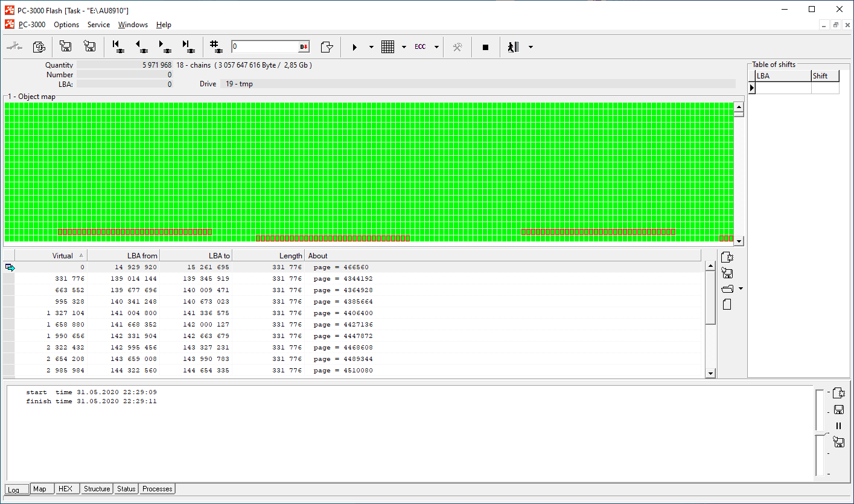854x504 pixels.
Task: Click the open folder icon beside the chain table
Action: [727, 289]
